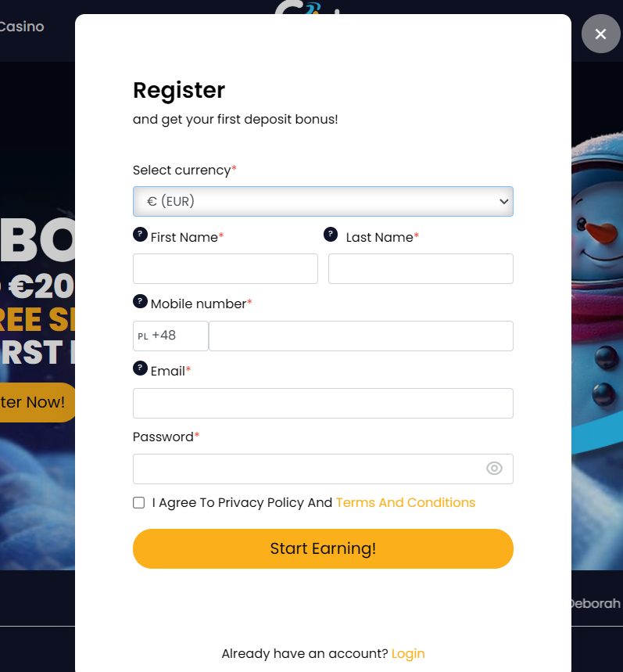The height and width of the screenshot is (672, 623).
Task: Click the First Name help question-mark icon
Action: 140,235
